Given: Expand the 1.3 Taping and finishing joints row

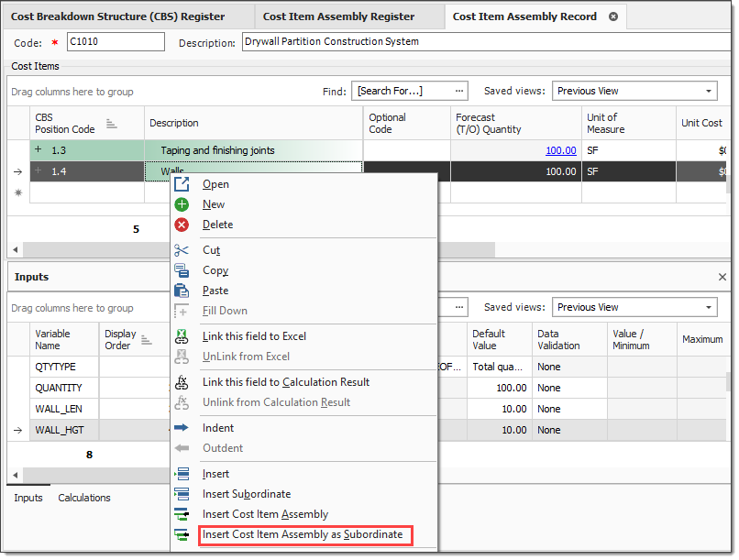Looking at the screenshot, I should tap(39, 149).
